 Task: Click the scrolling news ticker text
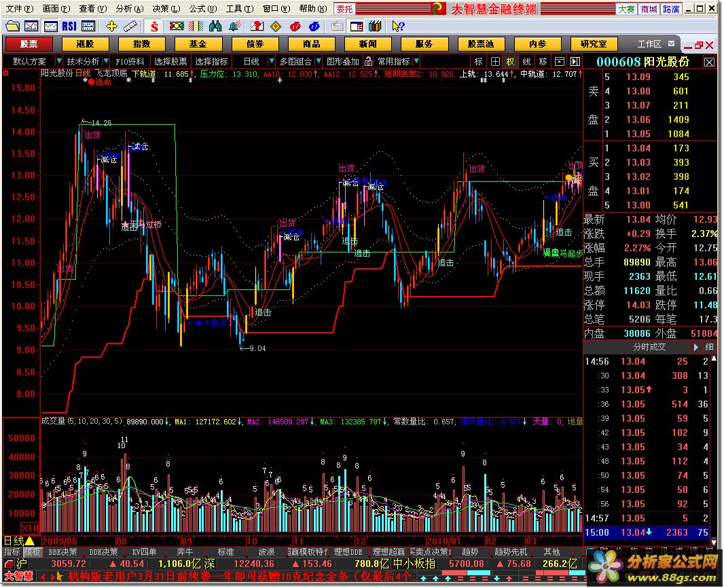240,576
